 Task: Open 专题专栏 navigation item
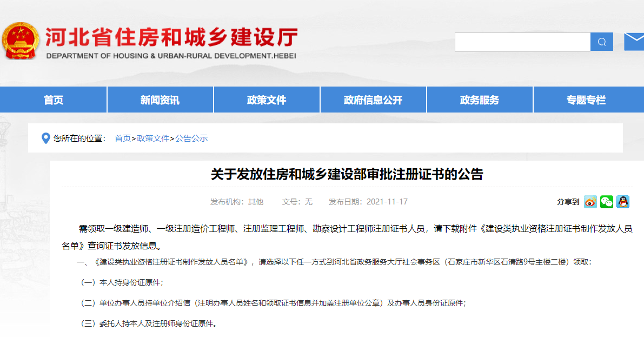click(x=586, y=100)
